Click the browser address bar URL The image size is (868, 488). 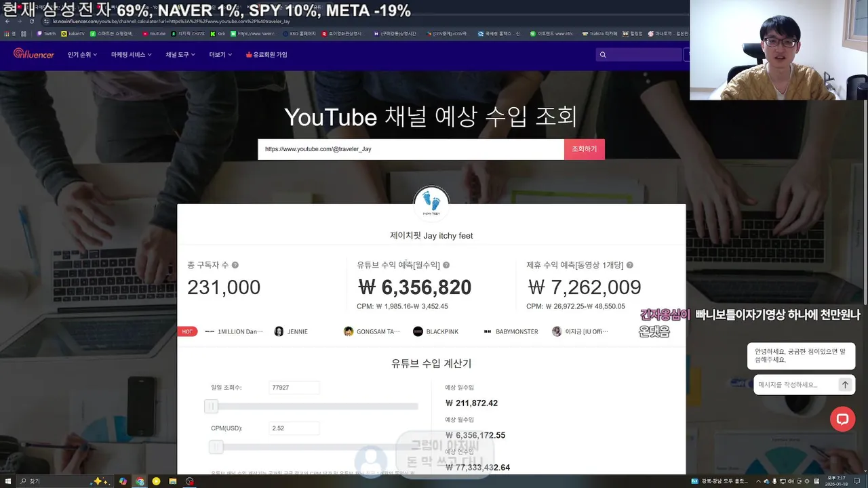click(171, 21)
